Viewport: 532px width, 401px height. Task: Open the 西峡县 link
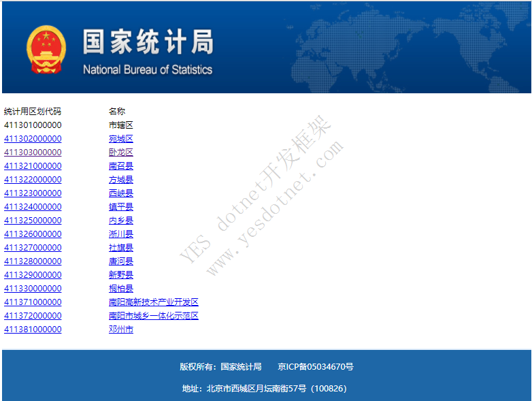(121, 193)
